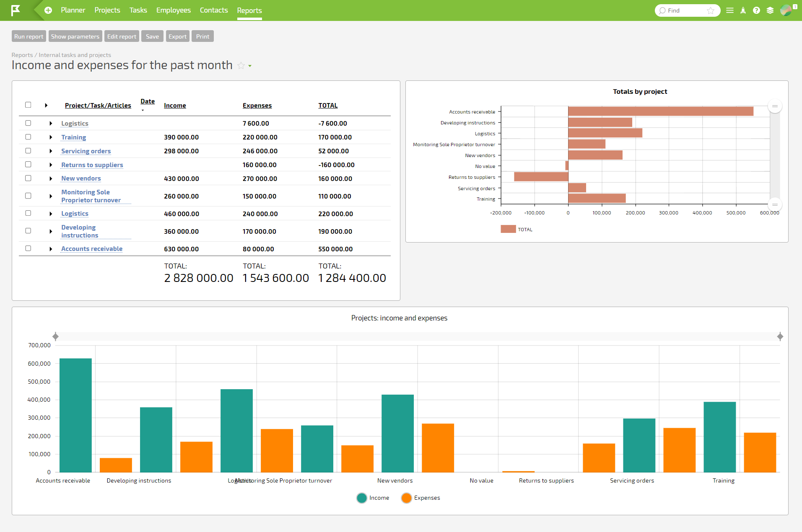Click right handle of income chart range slider

(x=780, y=336)
